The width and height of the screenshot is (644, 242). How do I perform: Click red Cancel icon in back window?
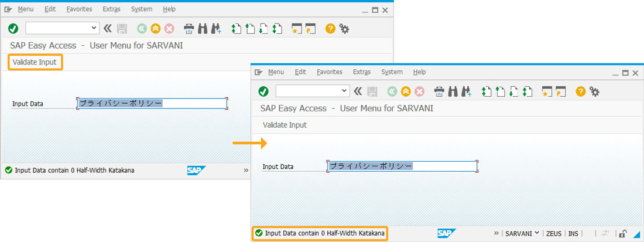pos(169,28)
